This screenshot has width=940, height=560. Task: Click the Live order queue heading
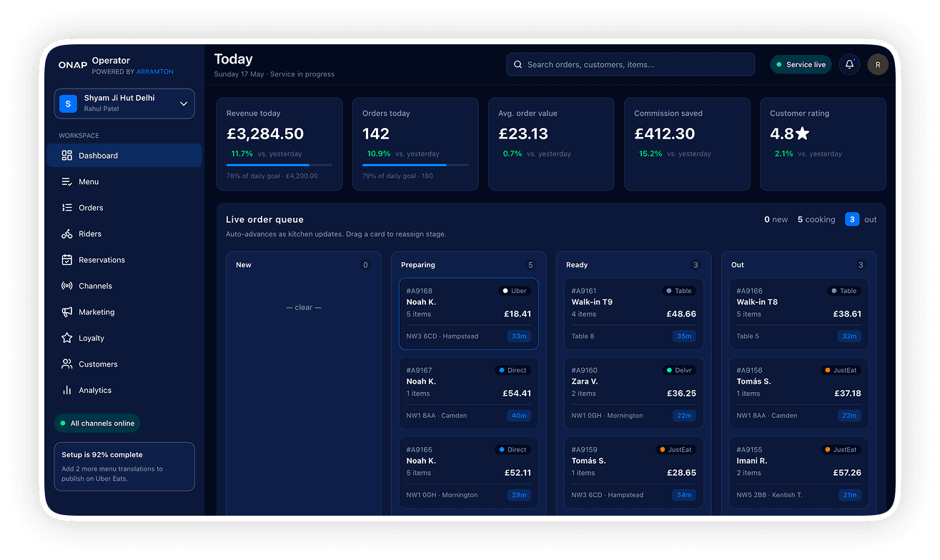(264, 219)
